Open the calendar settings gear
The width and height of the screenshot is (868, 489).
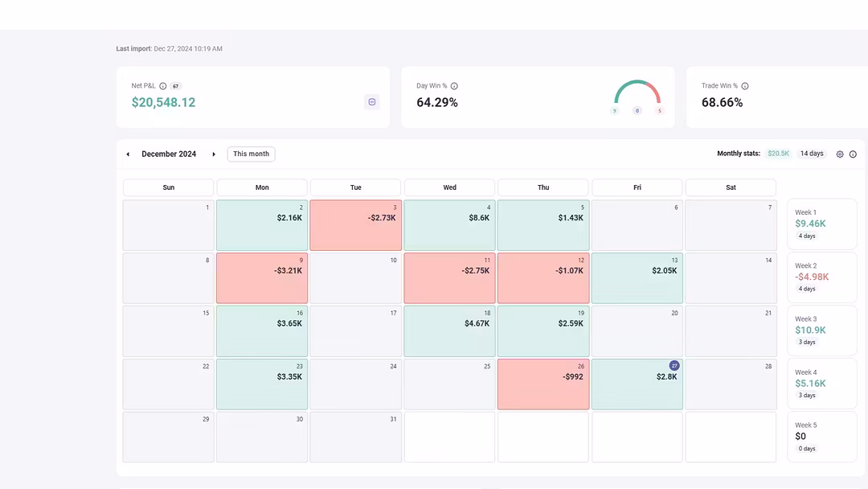coord(840,154)
